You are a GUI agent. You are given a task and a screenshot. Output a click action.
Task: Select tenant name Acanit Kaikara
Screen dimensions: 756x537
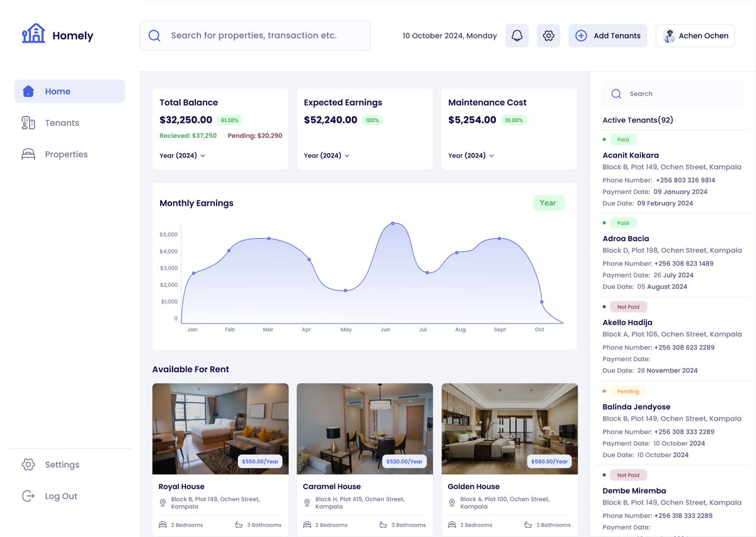[x=631, y=155]
